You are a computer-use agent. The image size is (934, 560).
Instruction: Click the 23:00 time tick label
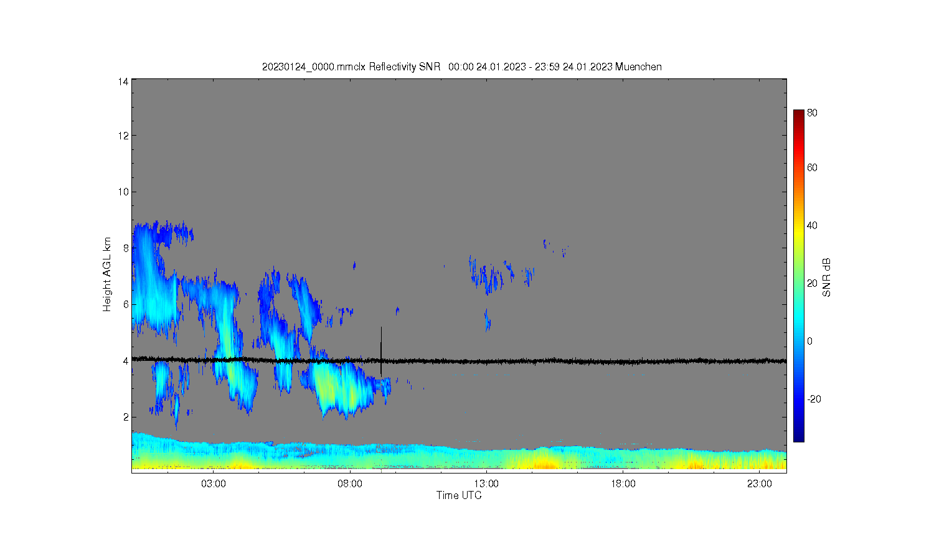pyautogui.click(x=760, y=483)
